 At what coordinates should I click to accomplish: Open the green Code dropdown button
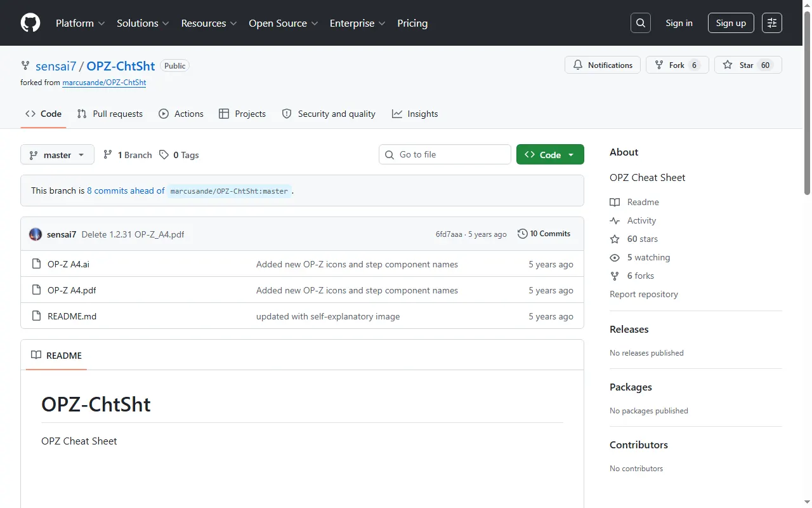(x=550, y=155)
